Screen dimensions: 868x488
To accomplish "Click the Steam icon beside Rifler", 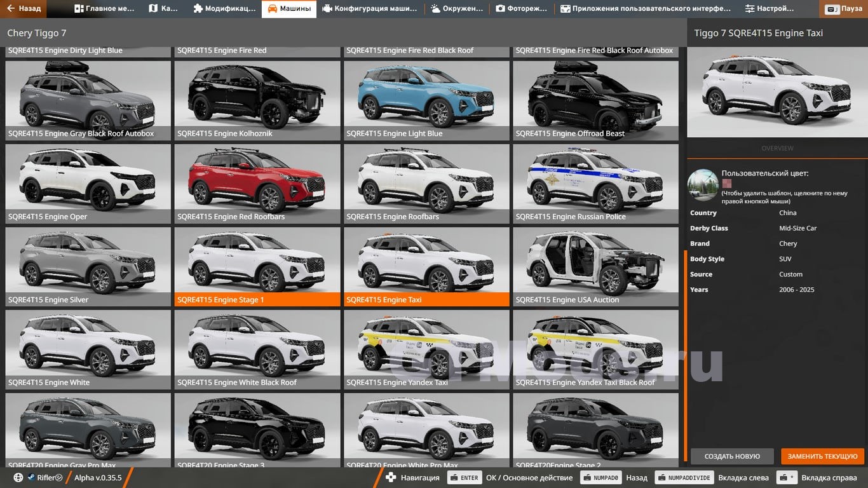I will [x=31, y=478].
